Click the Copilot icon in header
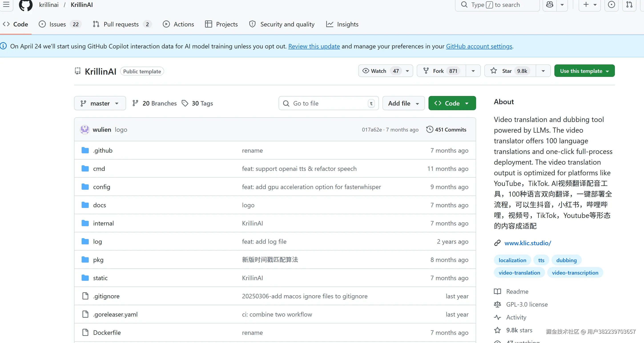Screen dimensions: 644x343 549,5
